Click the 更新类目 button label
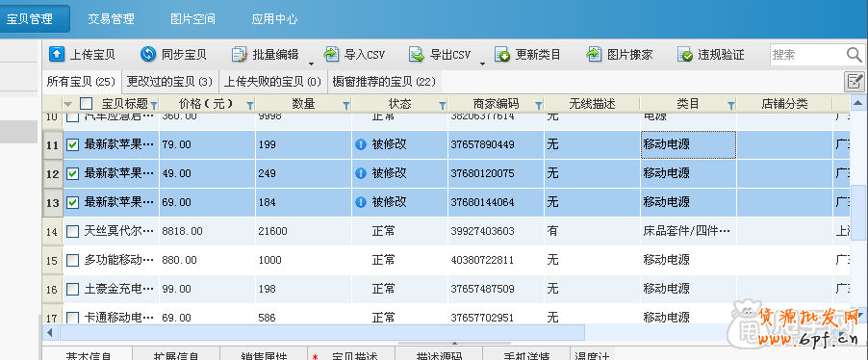 tap(538, 54)
